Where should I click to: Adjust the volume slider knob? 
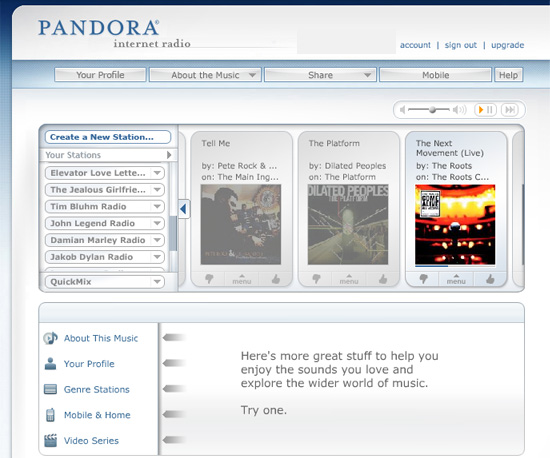coord(432,110)
